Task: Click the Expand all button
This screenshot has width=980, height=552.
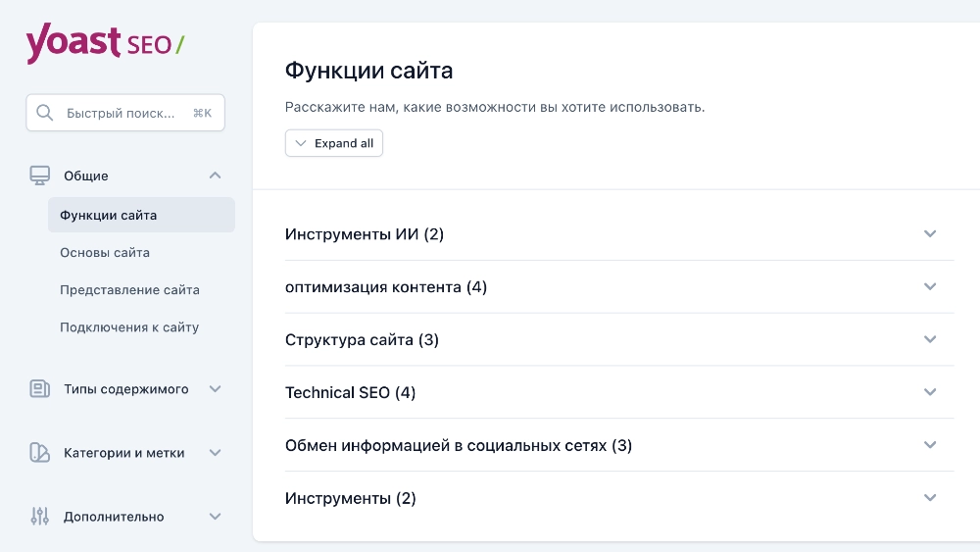Action: coord(334,143)
